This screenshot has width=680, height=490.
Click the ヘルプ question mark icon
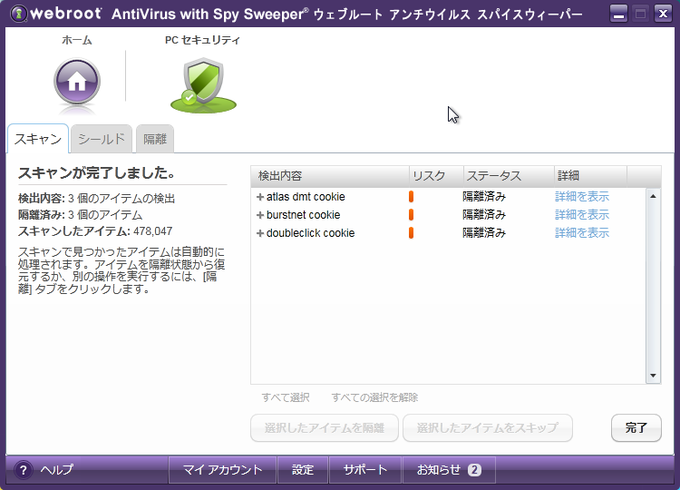point(23,470)
